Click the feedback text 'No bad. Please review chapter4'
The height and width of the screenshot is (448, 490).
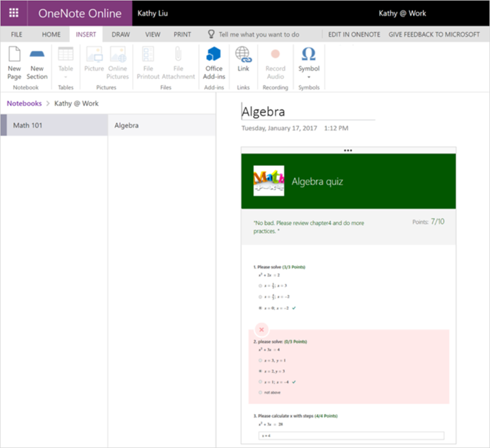pyautogui.click(x=309, y=227)
